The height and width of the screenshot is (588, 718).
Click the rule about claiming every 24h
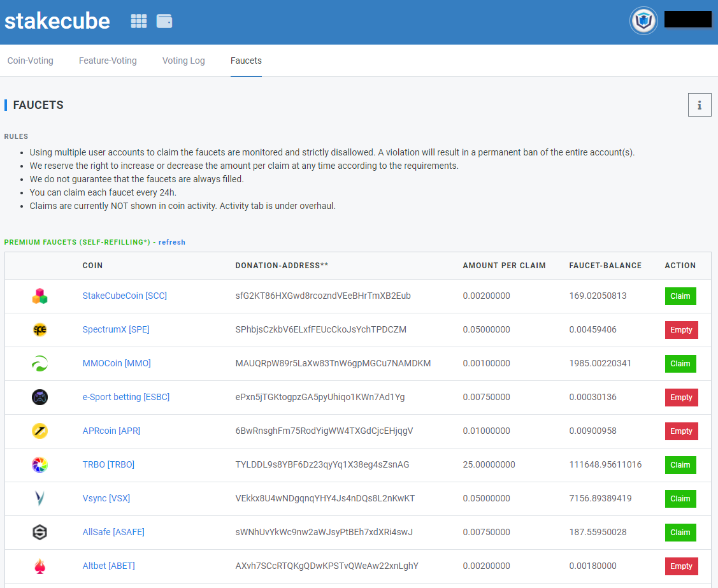pyautogui.click(x=103, y=192)
